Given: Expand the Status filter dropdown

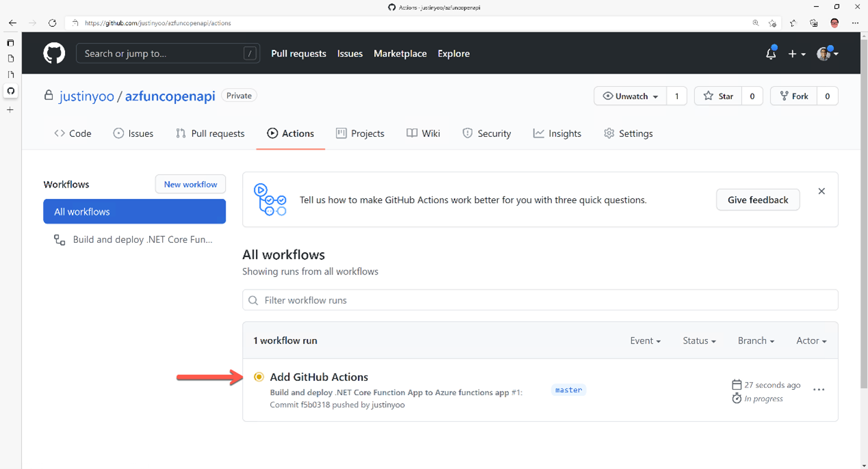Looking at the screenshot, I should tap(699, 340).
